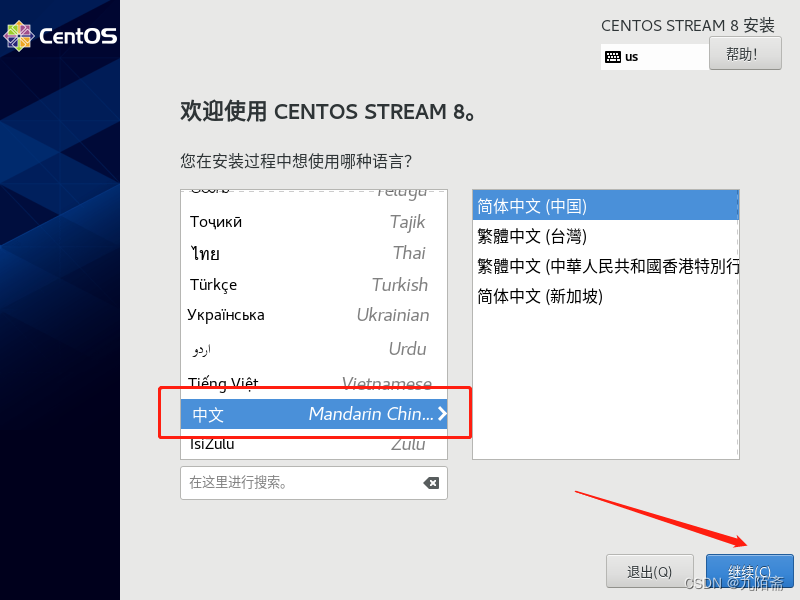Choose 简体中文 (中国) locale
Screen dimensions: 800x600
click(x=606, y=206)
